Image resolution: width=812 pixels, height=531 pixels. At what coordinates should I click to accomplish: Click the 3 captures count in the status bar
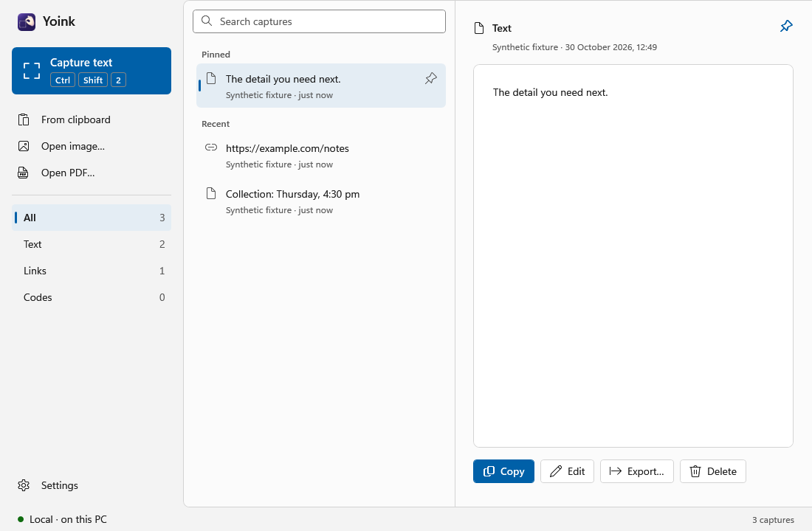tap(773, 520)
